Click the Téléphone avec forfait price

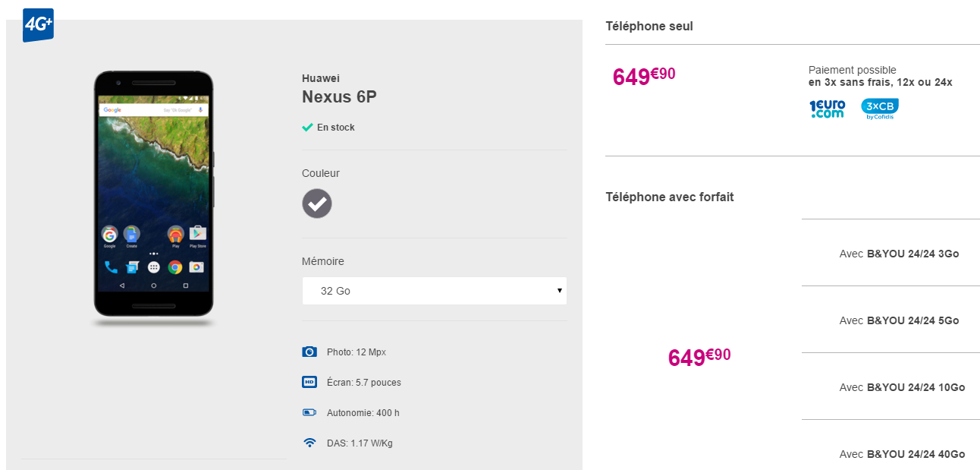click(699, 357)
